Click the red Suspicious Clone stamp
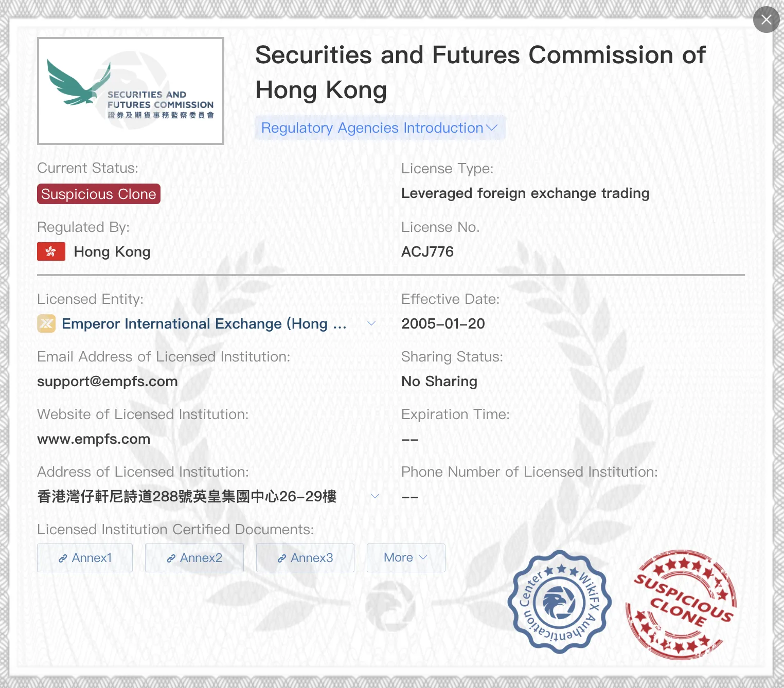Screen dimensions: 784x688 tap(681, 605)
